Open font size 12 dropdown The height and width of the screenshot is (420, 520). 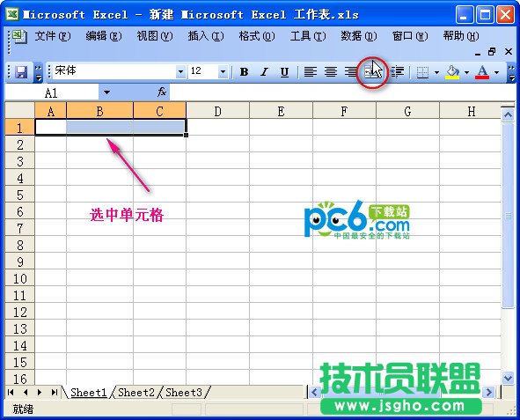[x=223, y=71]
